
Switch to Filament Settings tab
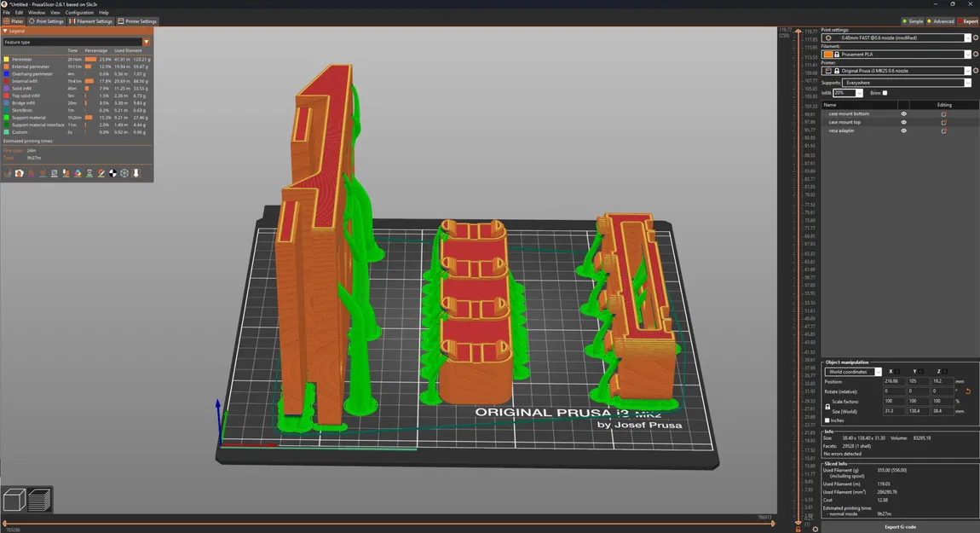(90, 21)
